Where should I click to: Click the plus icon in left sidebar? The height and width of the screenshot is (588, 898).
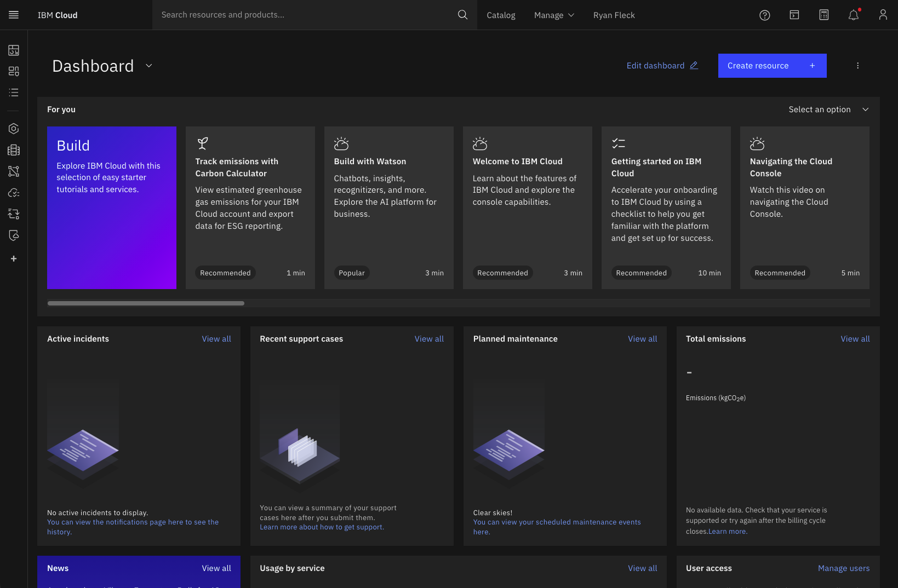[14, 258]
